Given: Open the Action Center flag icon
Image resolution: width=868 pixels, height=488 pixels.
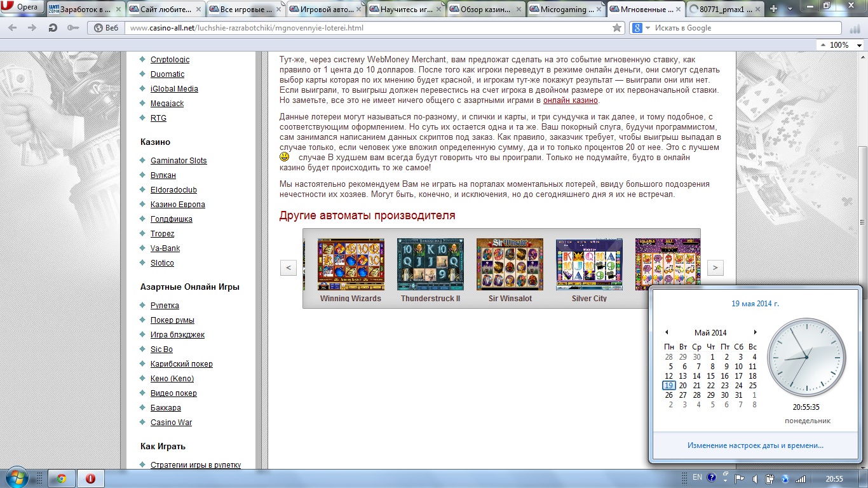Looking at the screenshot, I should pos(740,478).
